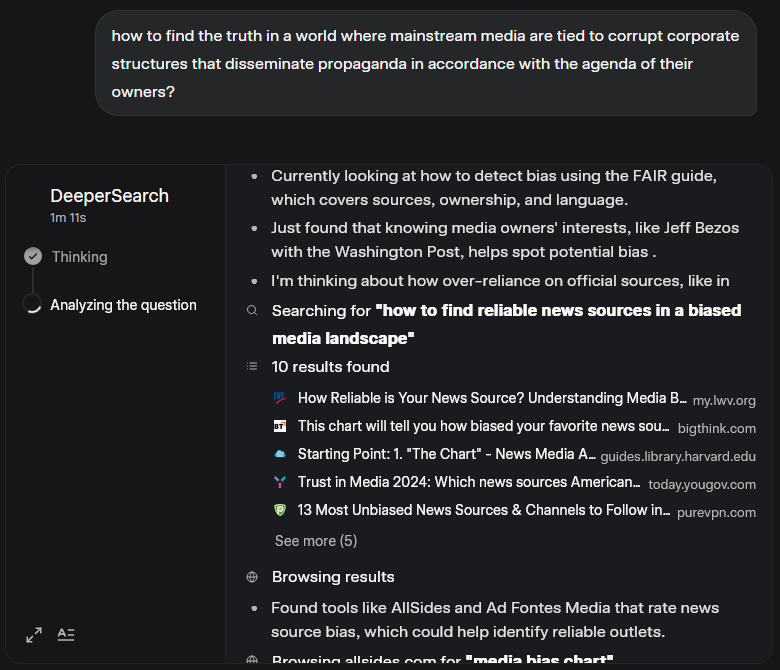Click the user question message bubble
Screen dimensions: 780x670
(426, 63)
